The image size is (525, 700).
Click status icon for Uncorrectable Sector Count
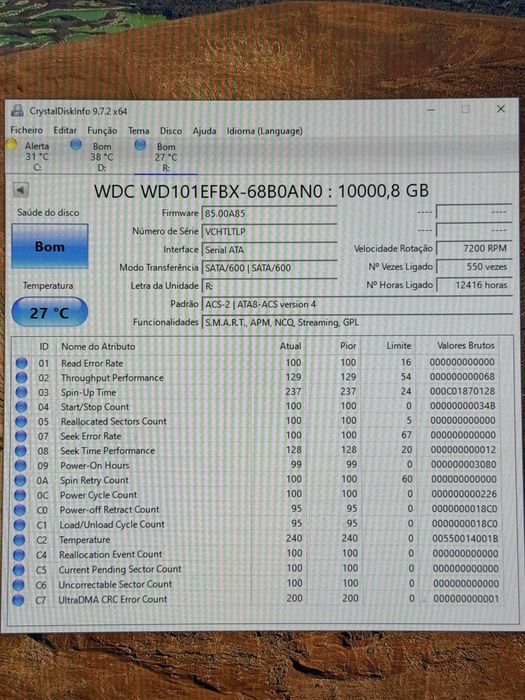pyautogui.click(x=18, y=585)
